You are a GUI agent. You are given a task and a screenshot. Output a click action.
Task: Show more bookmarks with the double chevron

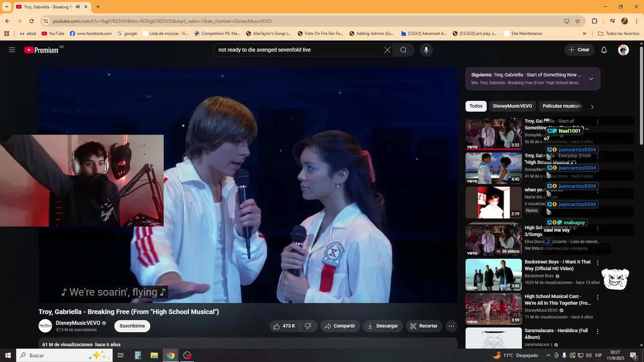pyautogui.click(x=585, y=34)
